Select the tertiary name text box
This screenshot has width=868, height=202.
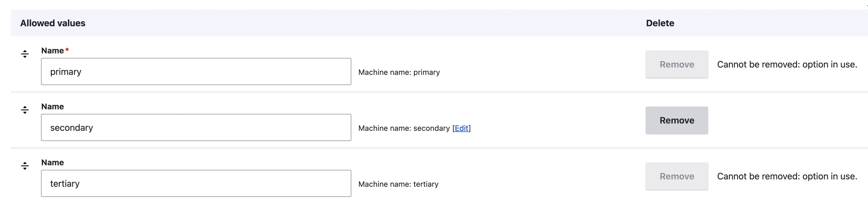(196, 183)
